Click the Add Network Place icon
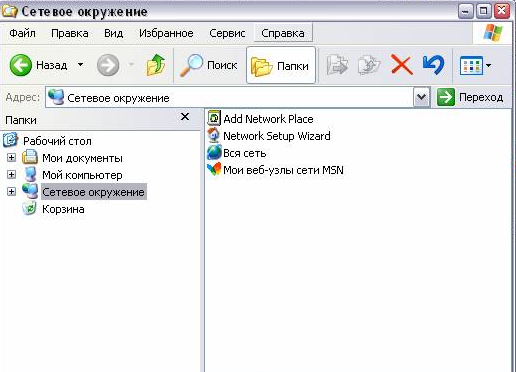Viewport: 516px width, 372px height. 214,118
